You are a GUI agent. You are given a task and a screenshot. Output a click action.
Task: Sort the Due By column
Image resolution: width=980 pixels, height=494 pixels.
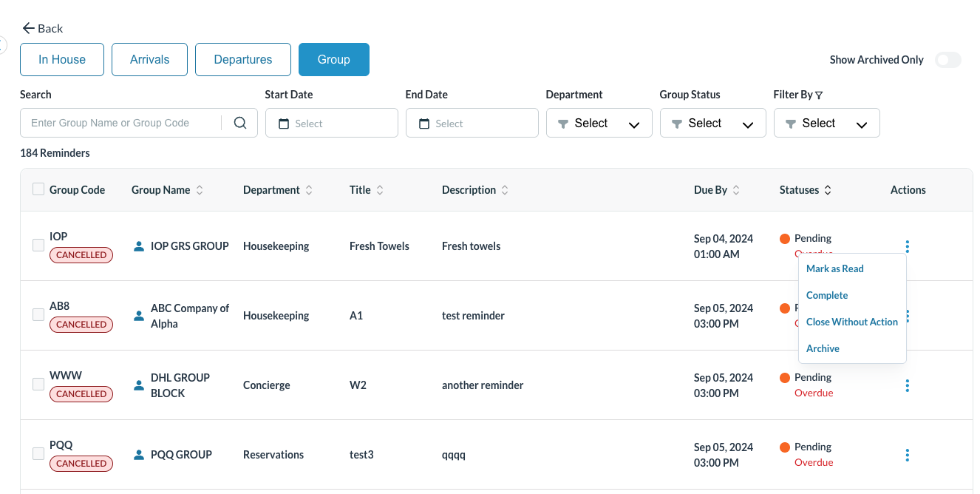tap(736, 190)
